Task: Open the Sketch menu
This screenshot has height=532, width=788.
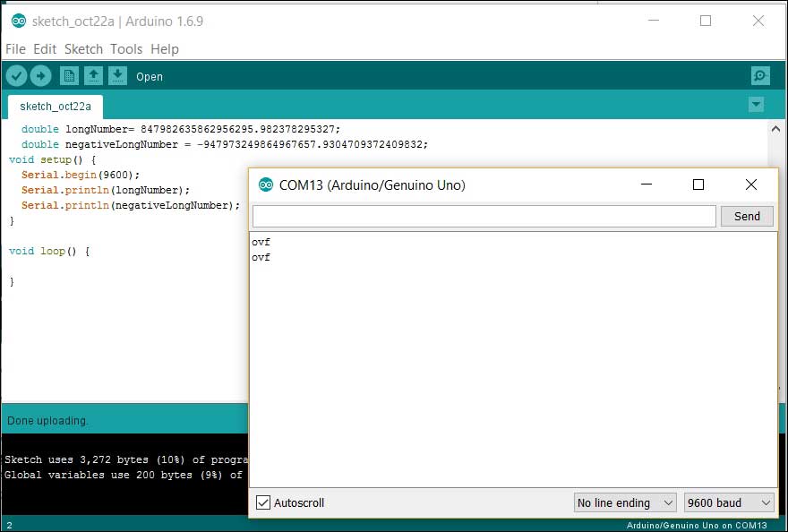Action: [83, 49]
